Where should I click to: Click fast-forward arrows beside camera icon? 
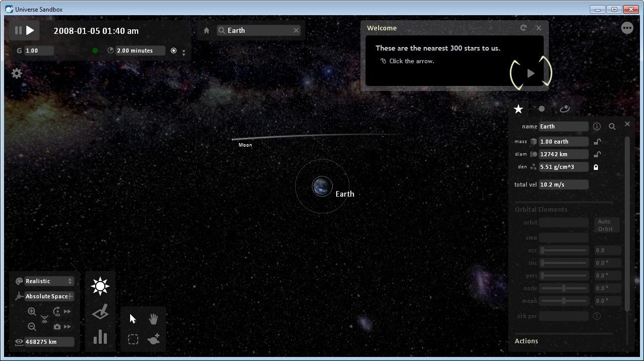67,327
